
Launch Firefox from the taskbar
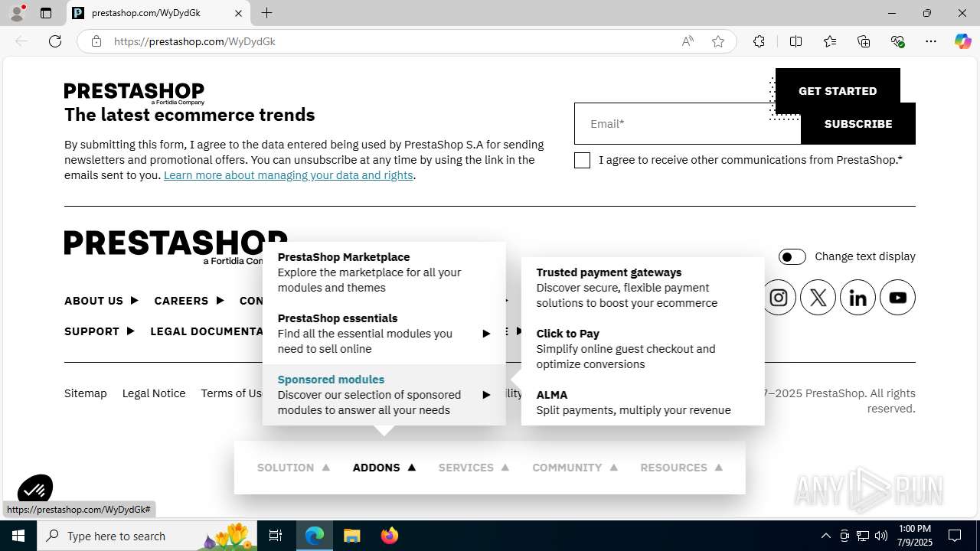pos(390,536)
